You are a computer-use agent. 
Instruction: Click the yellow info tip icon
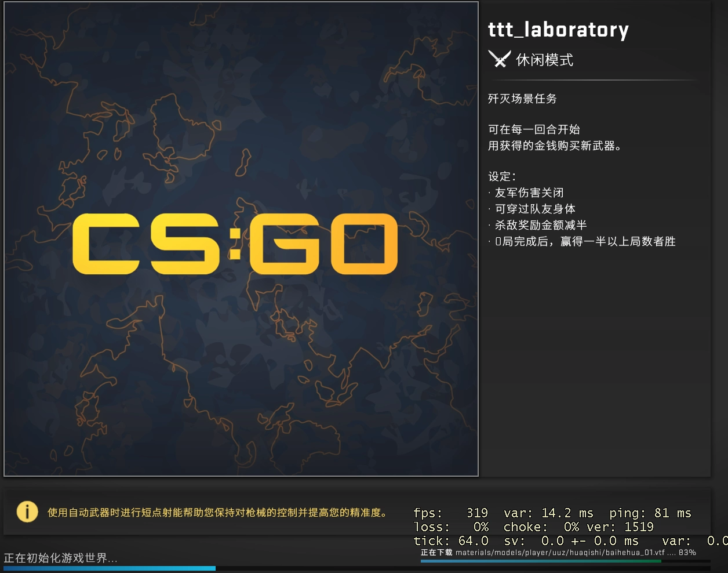click(x=27, y=512)
